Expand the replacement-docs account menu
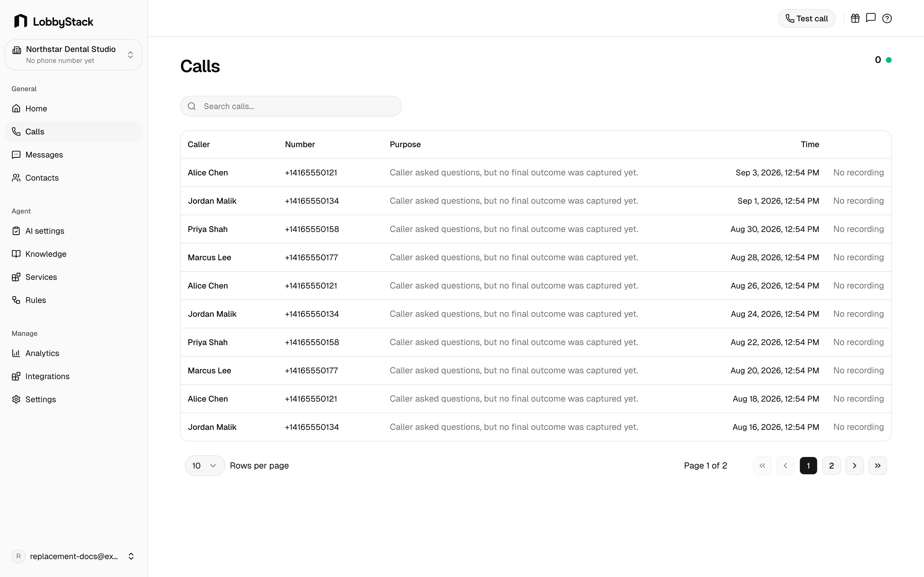Image resolution: width=924 pixels, height=577 pixels. click(x=73, y=556)
